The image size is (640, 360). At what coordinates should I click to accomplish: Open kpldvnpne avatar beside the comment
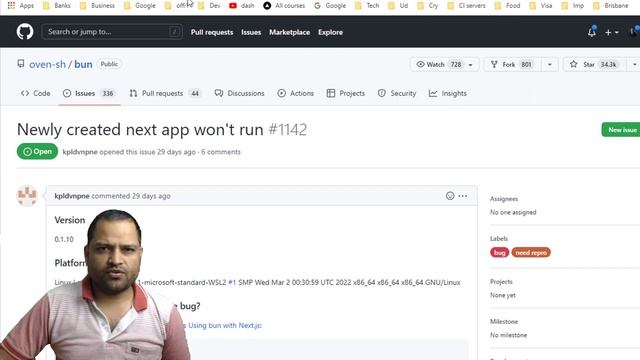[27, 196]
